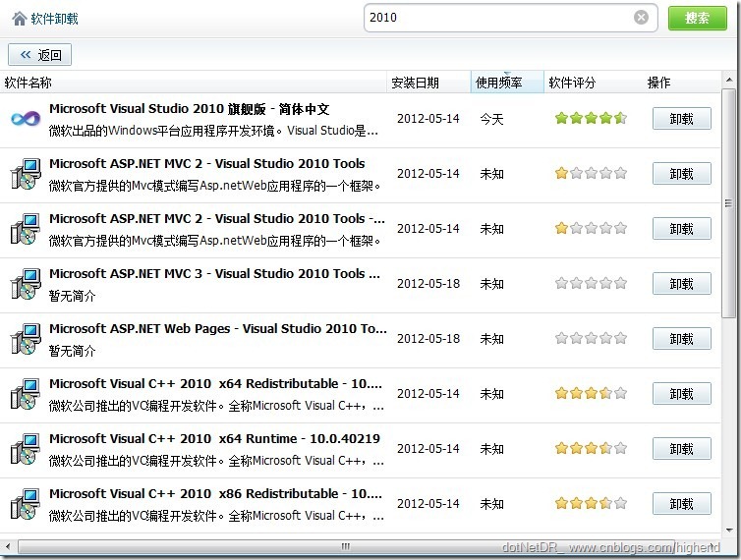741x560 pixels.
Task: Click the star rating for Visual C++ x64 Redistributable
Action: pyautogui.click(x=591, y=393)
